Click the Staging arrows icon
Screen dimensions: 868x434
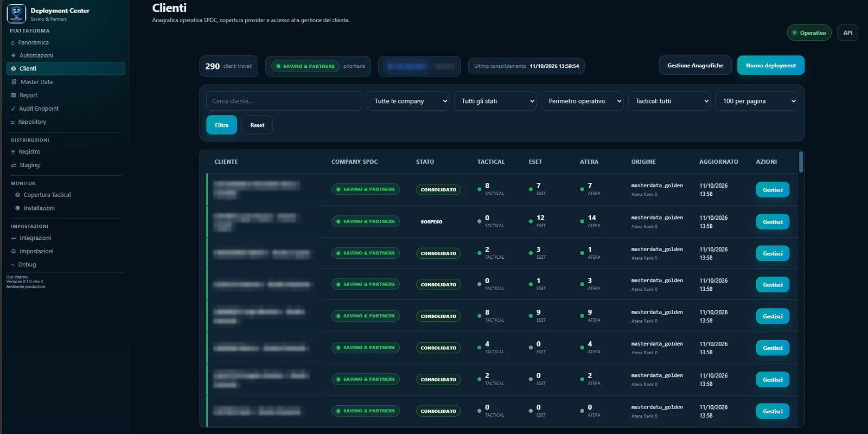[14, 165]
